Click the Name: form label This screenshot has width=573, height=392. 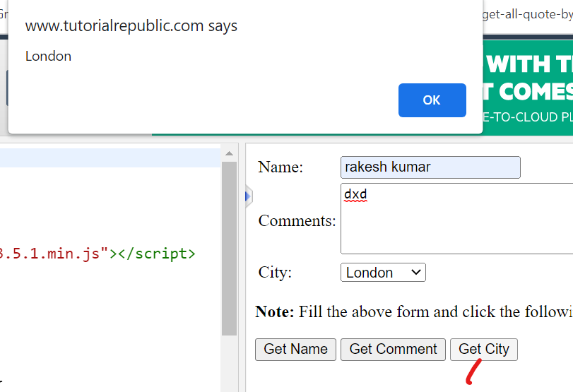(x=280, y=167)
